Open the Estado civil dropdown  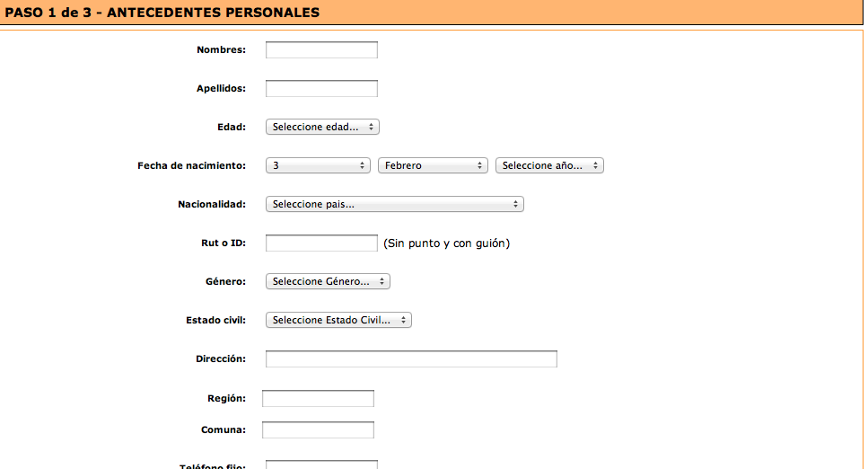[338, 320]
